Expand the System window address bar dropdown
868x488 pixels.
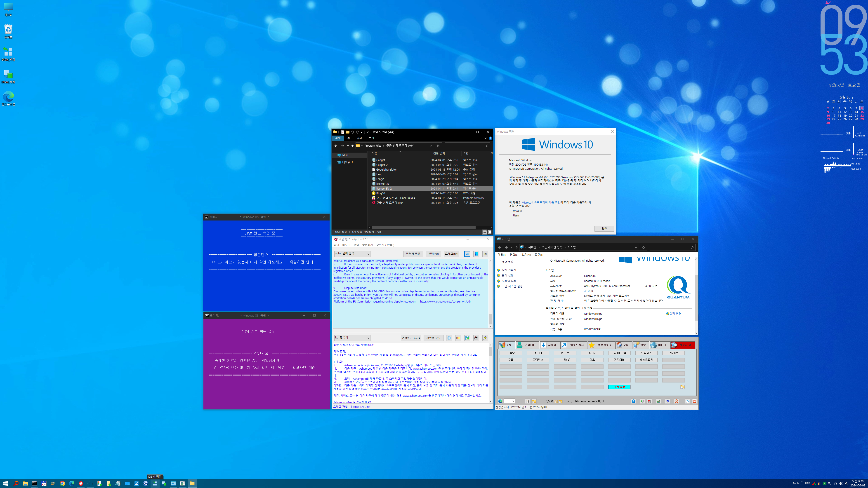[636, 248]
